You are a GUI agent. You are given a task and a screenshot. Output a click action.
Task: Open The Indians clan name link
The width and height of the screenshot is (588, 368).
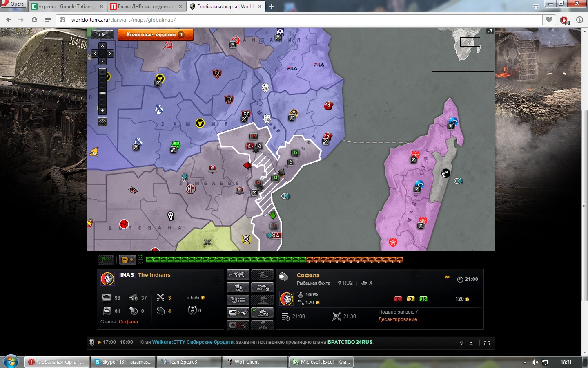point(154,275)
